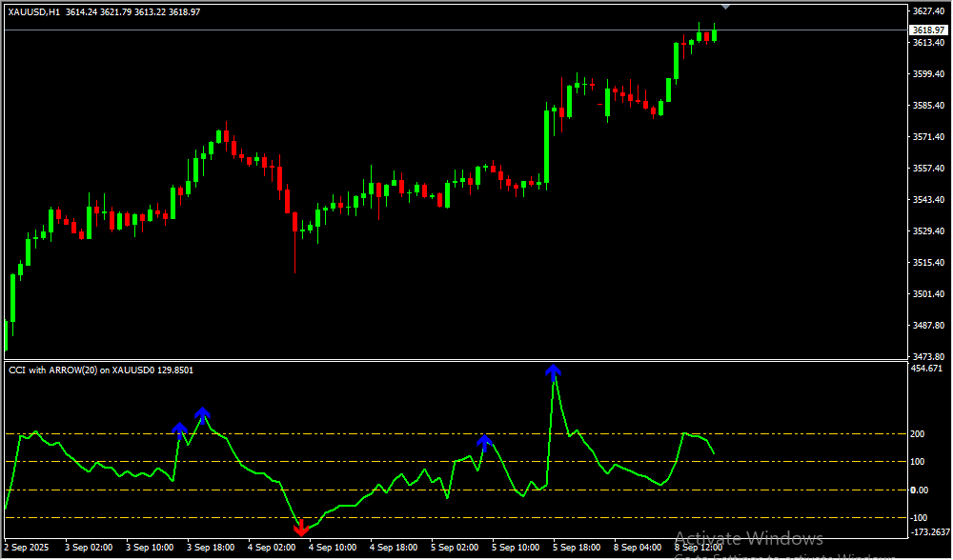Click the XAUUSD,H1 chart title text

click(x=34, y=11)
